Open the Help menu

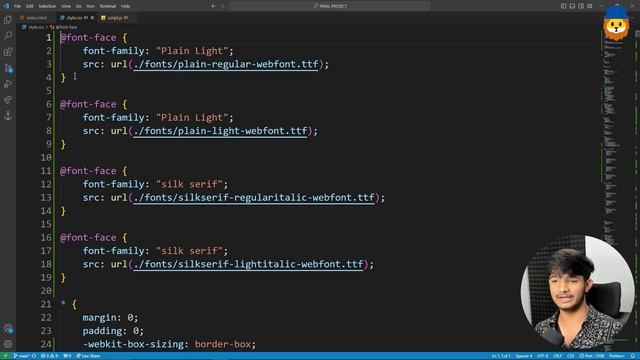pos(126,6)
